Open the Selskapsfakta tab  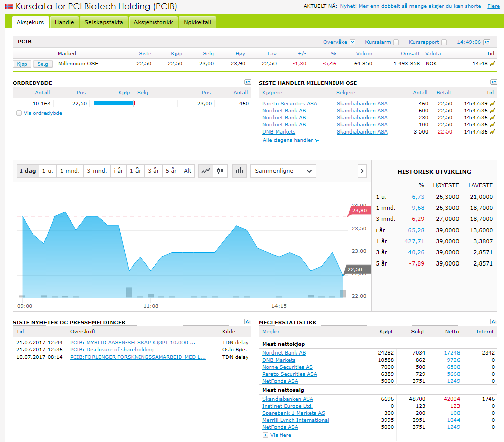104,22
